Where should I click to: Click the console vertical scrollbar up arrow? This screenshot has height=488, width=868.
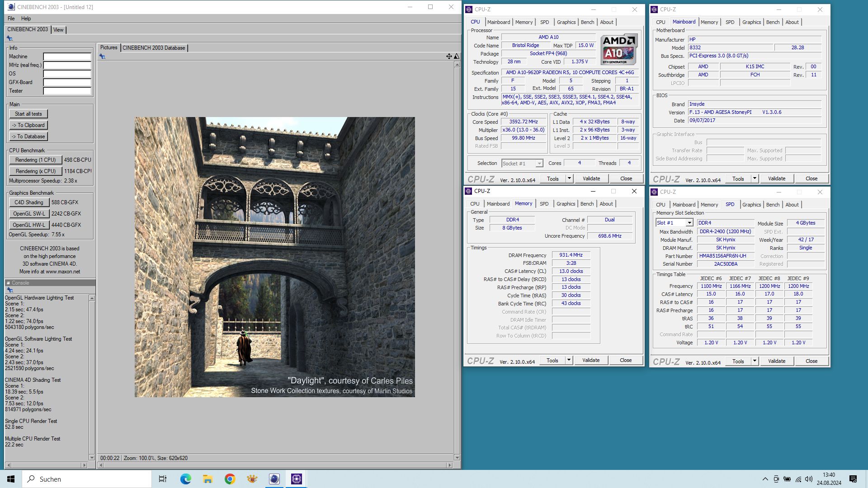[92, 298]
